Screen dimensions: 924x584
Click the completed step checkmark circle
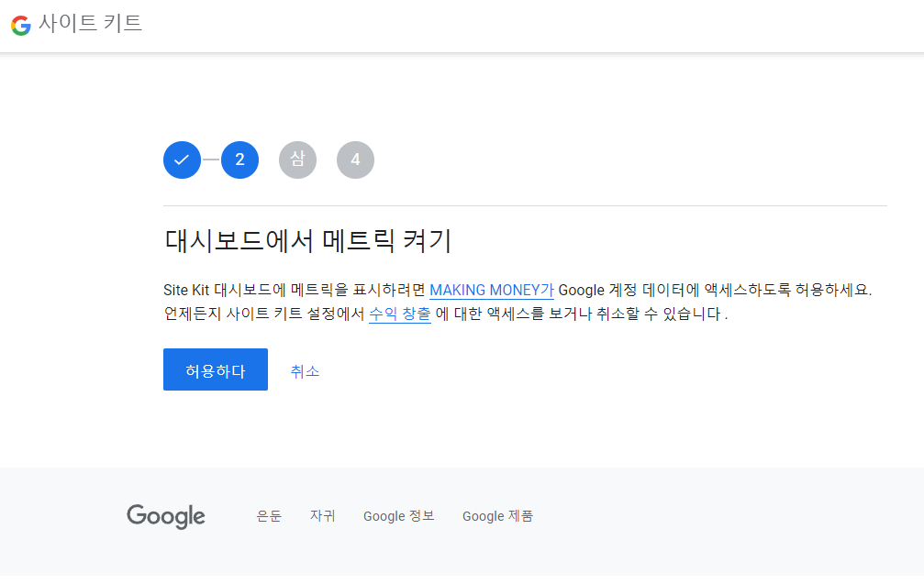(x=182, y=160)
